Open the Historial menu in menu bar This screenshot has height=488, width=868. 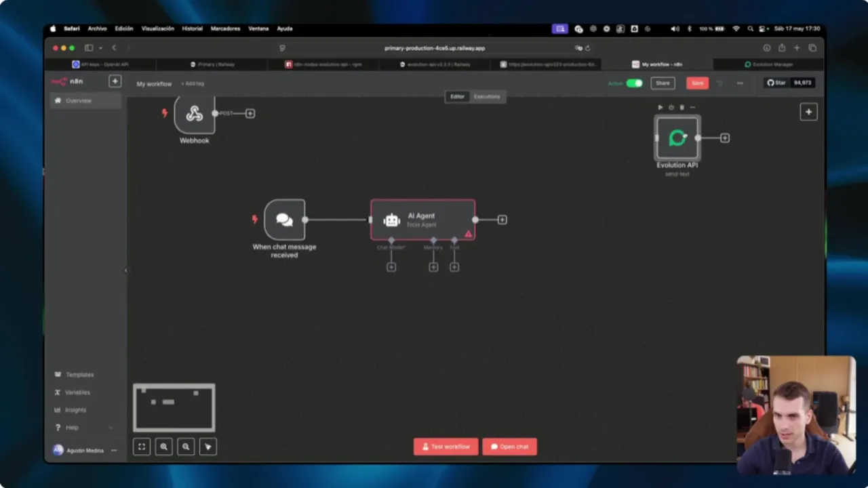pyautogui.click(x=192, y=28)
